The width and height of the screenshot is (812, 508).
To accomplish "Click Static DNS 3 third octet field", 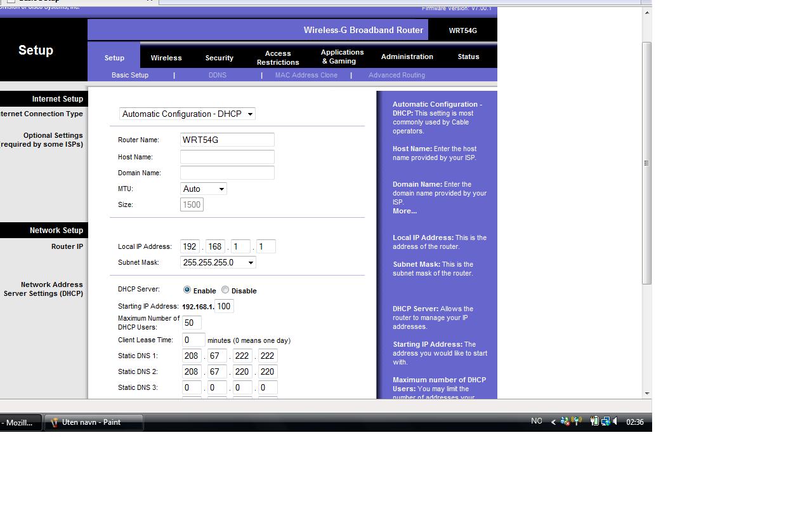I will (242, 387).
